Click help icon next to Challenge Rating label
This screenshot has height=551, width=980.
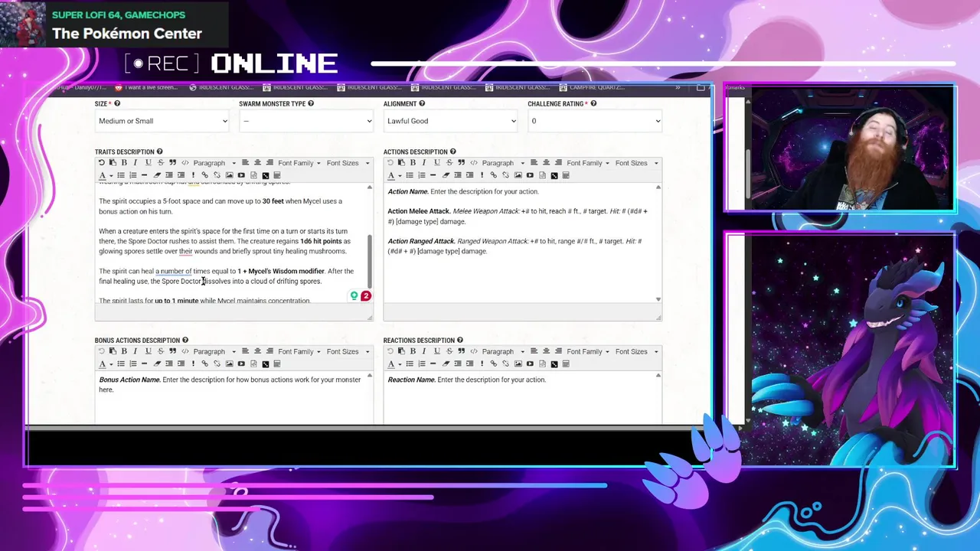[593, 103]
